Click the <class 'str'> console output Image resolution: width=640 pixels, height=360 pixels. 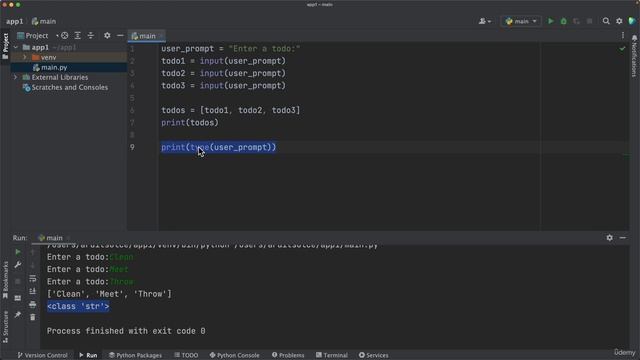point(78,306)
